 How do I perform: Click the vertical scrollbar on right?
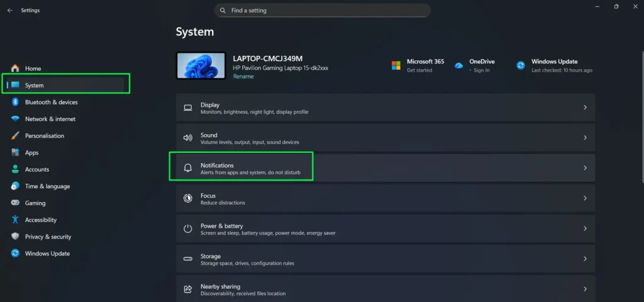642,116
